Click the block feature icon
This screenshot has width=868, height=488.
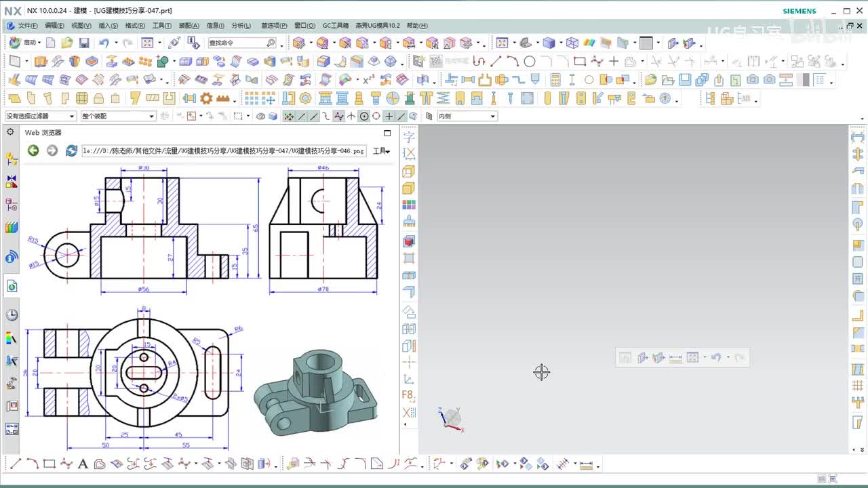185,61
